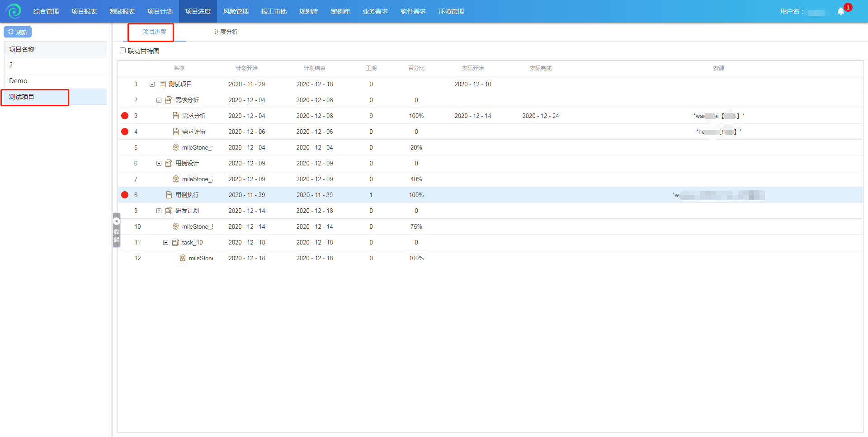Collapse the sidebar using 收起 handle
The width and height of the screenshot is (868, 437).
pos(116,230)
